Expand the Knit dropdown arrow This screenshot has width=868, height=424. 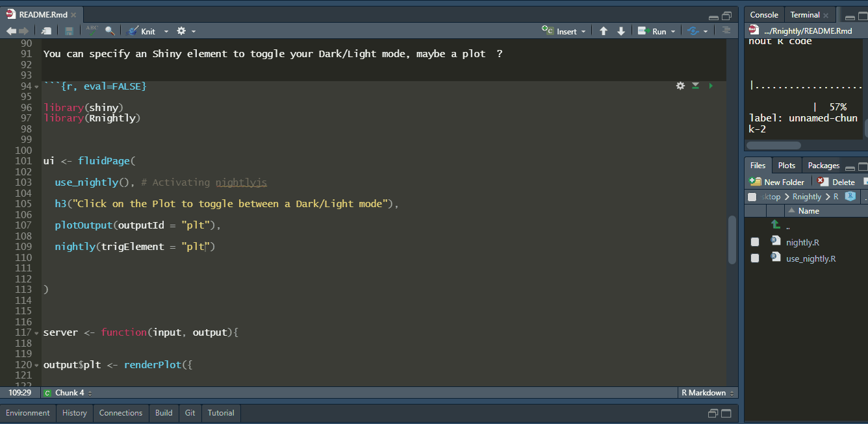166,31
